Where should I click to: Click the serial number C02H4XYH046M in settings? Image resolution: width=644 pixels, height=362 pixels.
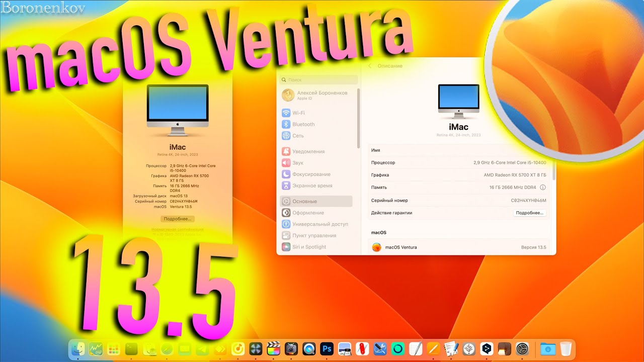528,200
